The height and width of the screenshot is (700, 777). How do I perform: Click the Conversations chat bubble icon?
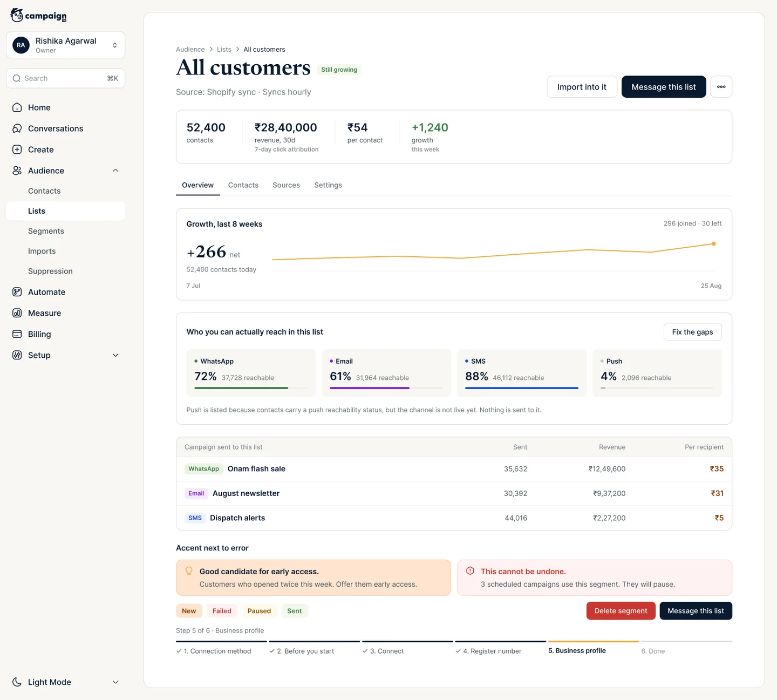[17, 128]
